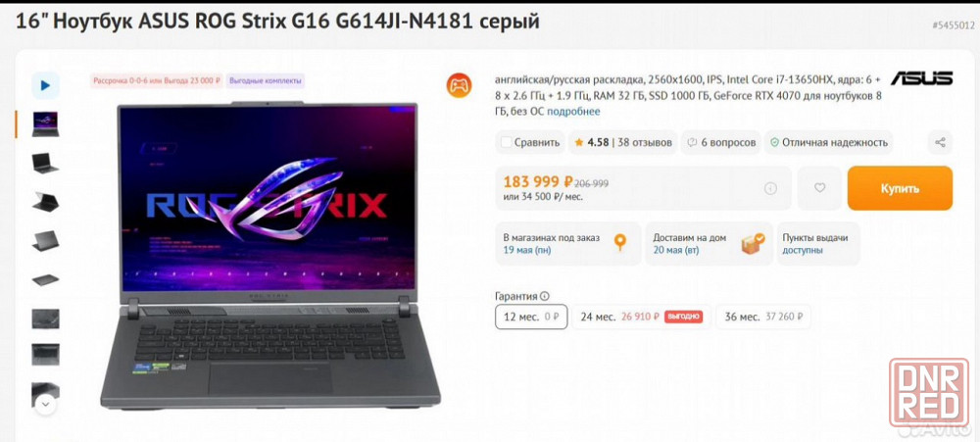Screen dimensions: 980x442
Task: Select the 12 мес. warranty option
Action: coord(531,317)
